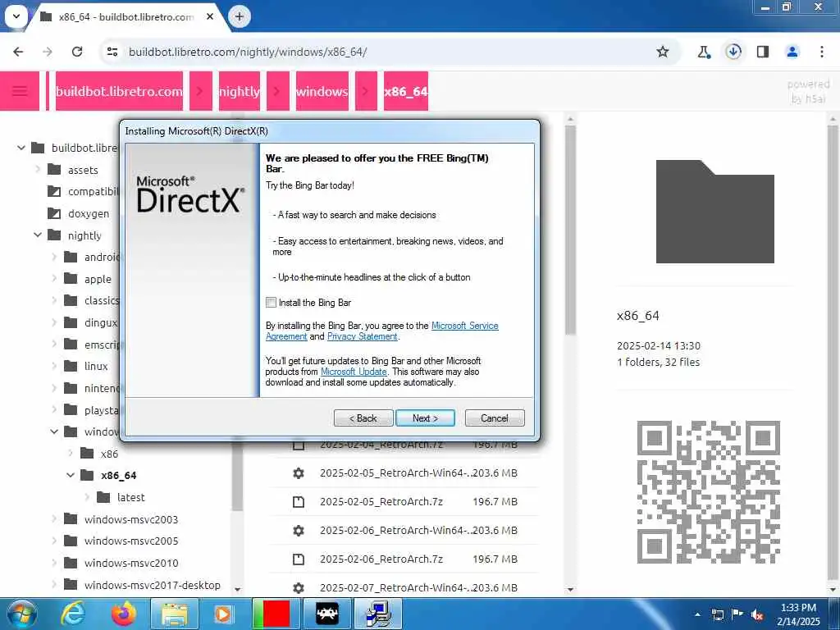
Task: Click Back in the DirectX installer
Action: 363,418
